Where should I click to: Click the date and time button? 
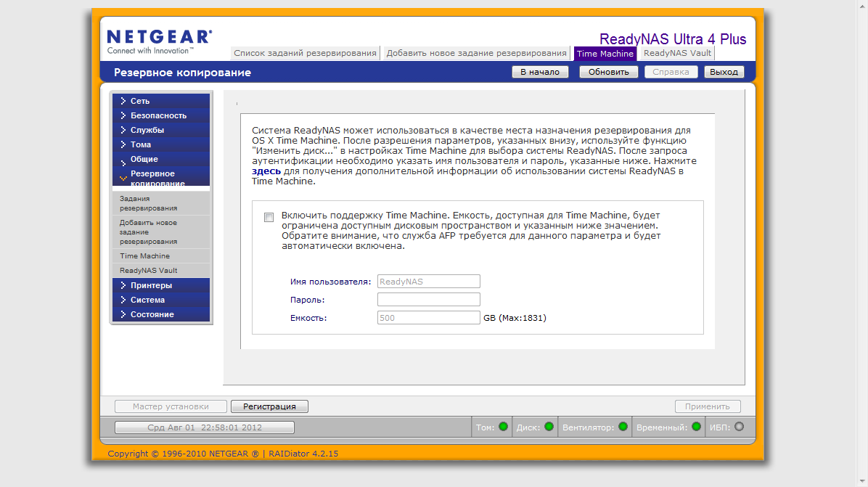(x=204, y=427)
